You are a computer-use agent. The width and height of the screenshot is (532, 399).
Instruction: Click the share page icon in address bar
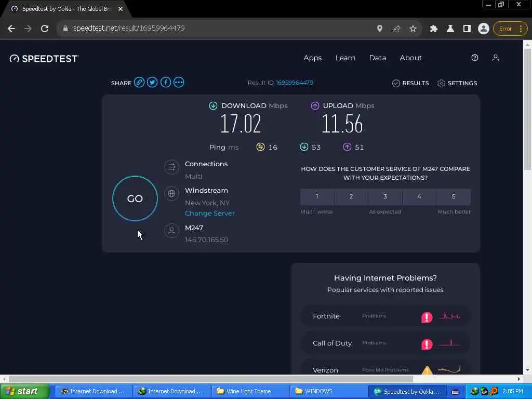coord(396,29)
